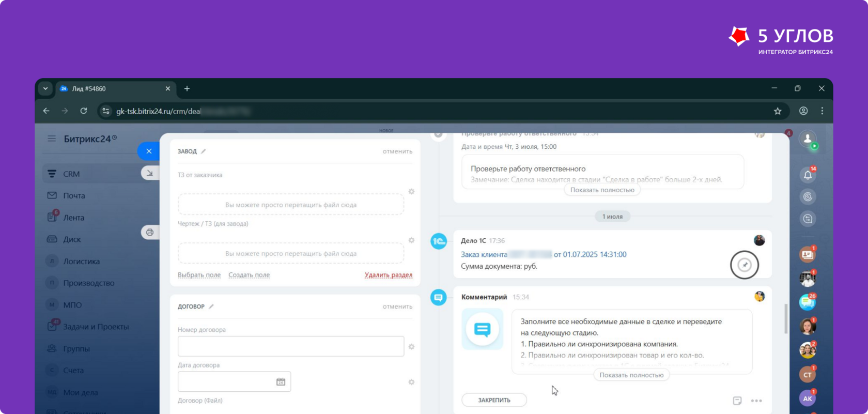Open the site information icon in address bar

[x=106, y=111]
